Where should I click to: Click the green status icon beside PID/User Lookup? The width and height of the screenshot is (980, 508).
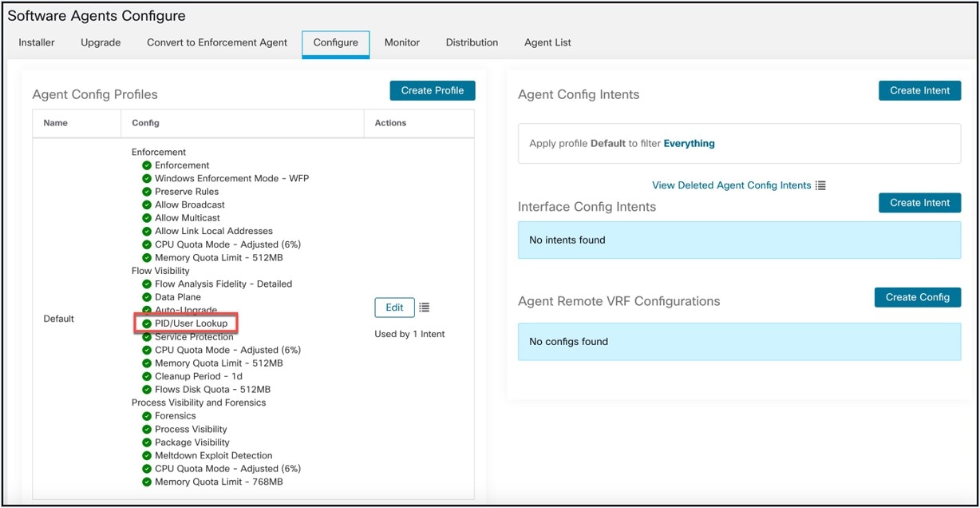pyautogui.click(x=145, y=323)
